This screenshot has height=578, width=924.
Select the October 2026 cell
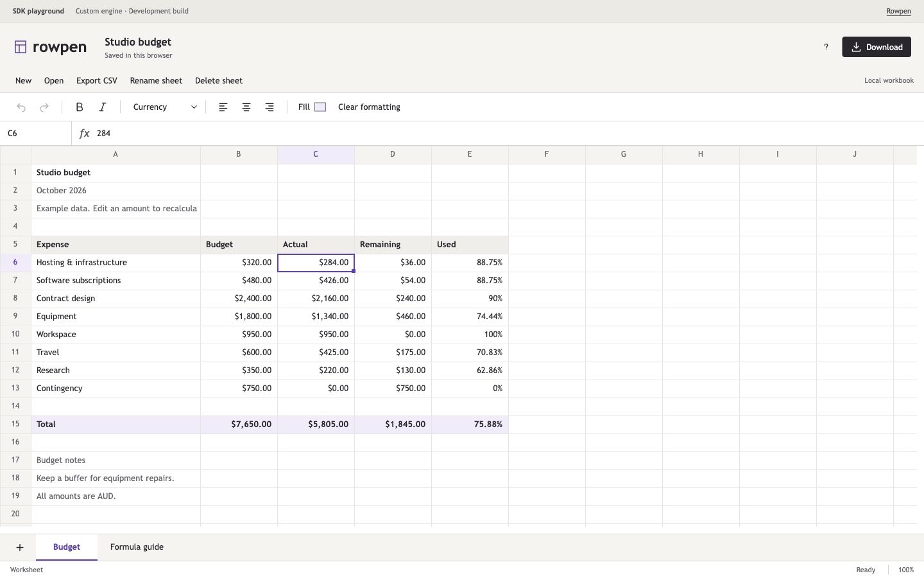click(116, 191)
